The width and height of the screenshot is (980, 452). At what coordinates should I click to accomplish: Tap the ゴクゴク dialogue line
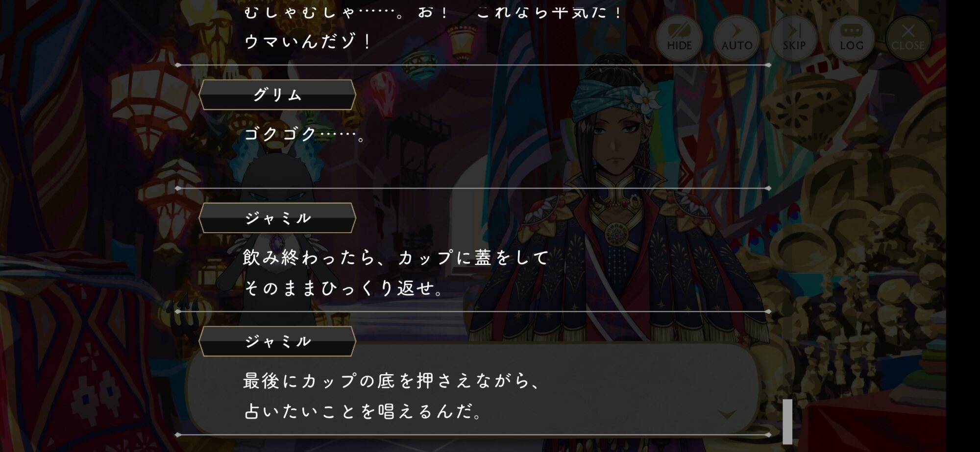[305, 134]
